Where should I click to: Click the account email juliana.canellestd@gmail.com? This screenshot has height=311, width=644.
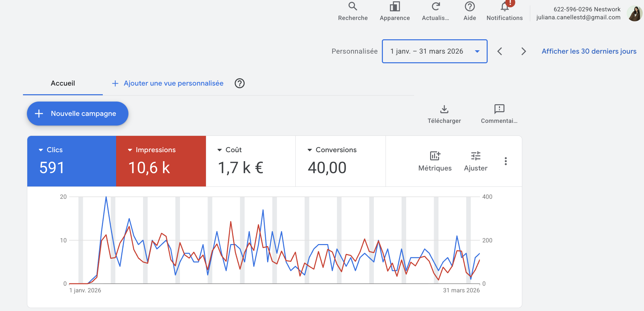coord(578,17)
